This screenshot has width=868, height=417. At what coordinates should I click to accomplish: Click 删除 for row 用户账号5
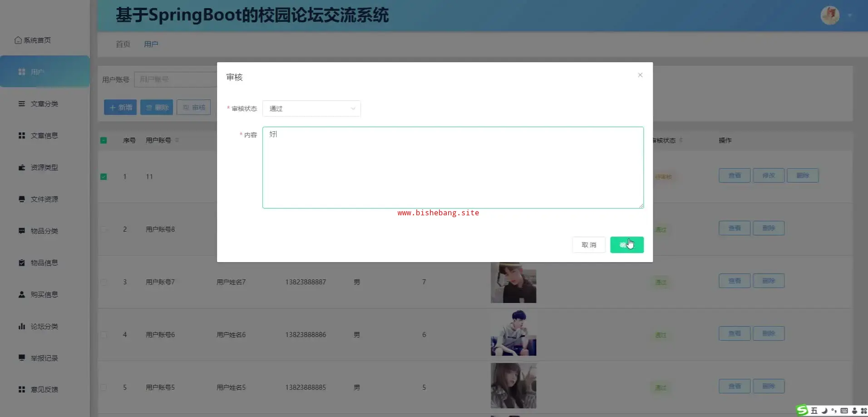(769, 386)
